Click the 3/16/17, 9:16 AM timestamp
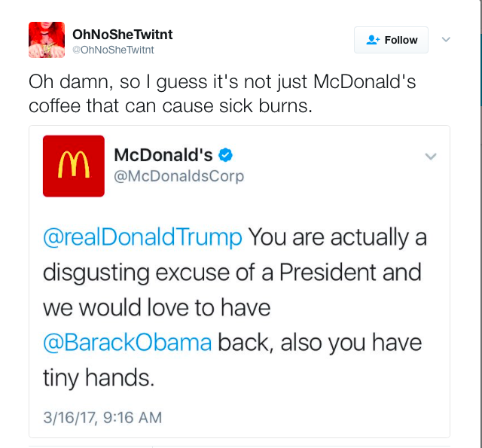This screenshot has height=448, width=482. (x=102, y=416)
